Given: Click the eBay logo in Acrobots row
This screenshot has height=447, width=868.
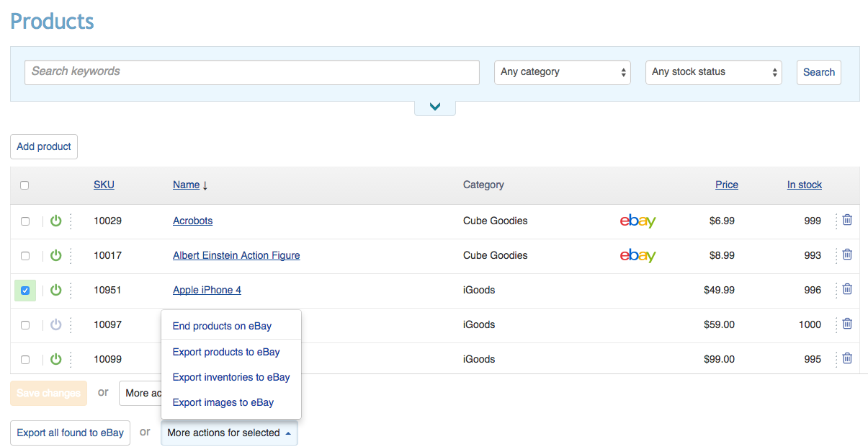Looking at the screenshot, I should pyautogui.click(x=637, y=221).
